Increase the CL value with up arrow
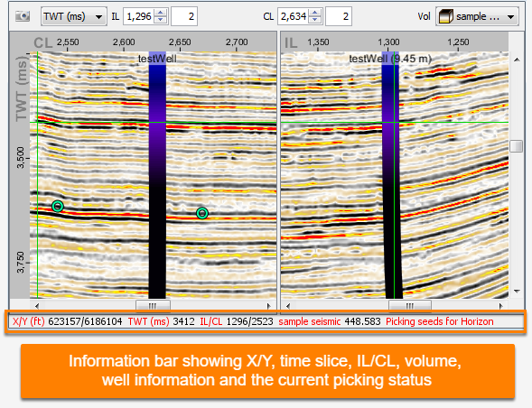This screenshot has height=408, width=532. point(315,13)
